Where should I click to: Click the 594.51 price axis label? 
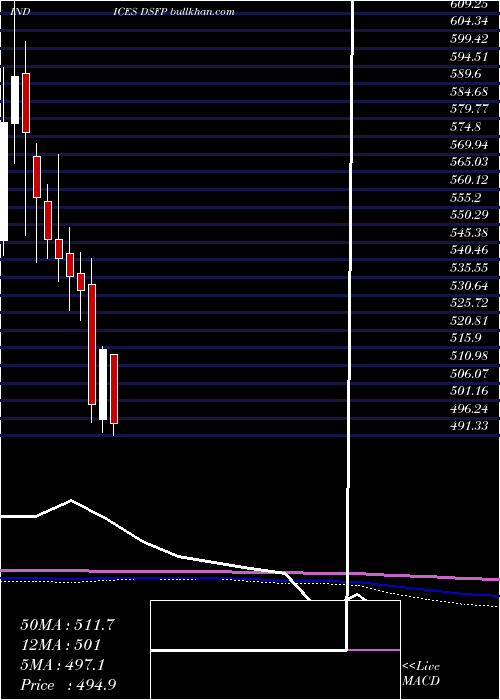pos(469,56)
